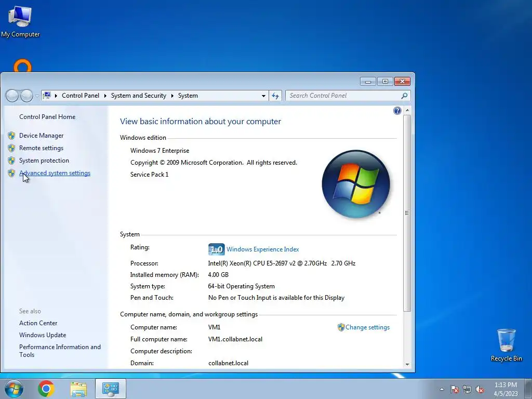Go to Control Panel breadcrumb

81,96
